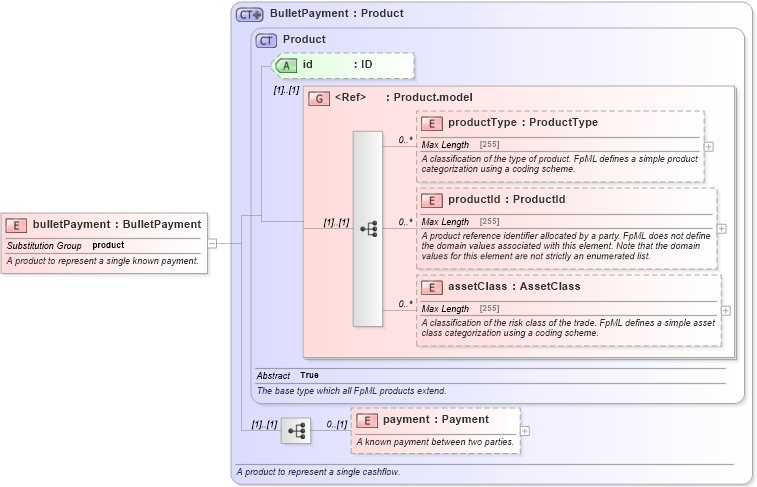This screenshot has width=757, height=487.
Task: Click the A attribute icon beside id
Action: coord(286,66)
